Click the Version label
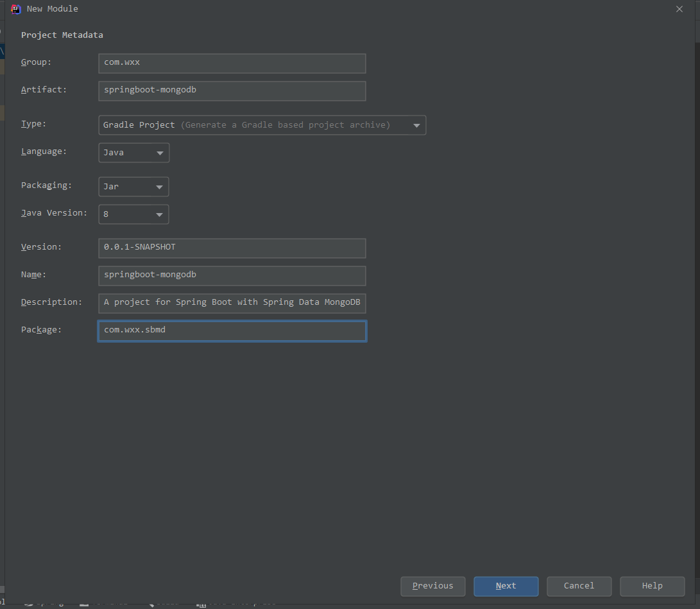This screenshot has height=609, width=700. pyautogui.click(x=41, y=247)
